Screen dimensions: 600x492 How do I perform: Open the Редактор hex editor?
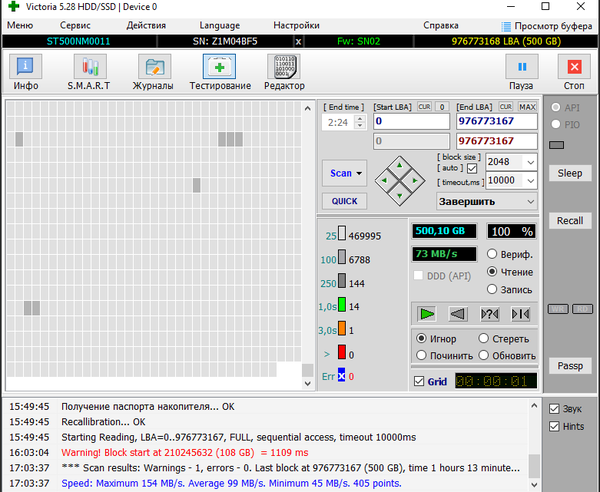284,73
